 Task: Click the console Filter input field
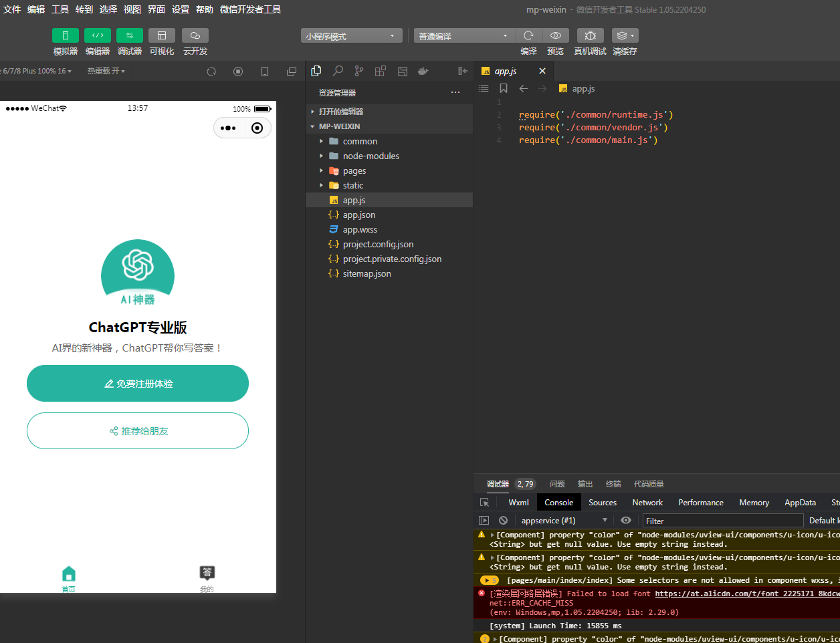tap(722, 521)
